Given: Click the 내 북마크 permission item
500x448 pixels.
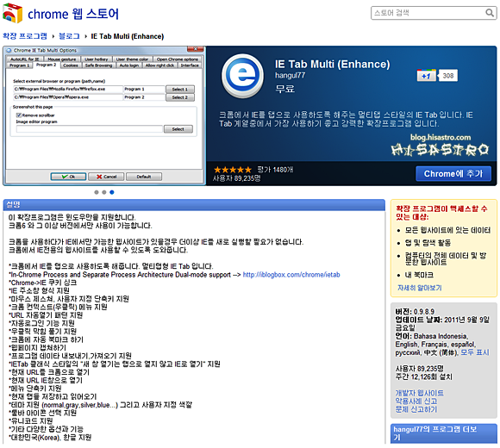Looking at the screenshot, I should click(x=419, y=275).
